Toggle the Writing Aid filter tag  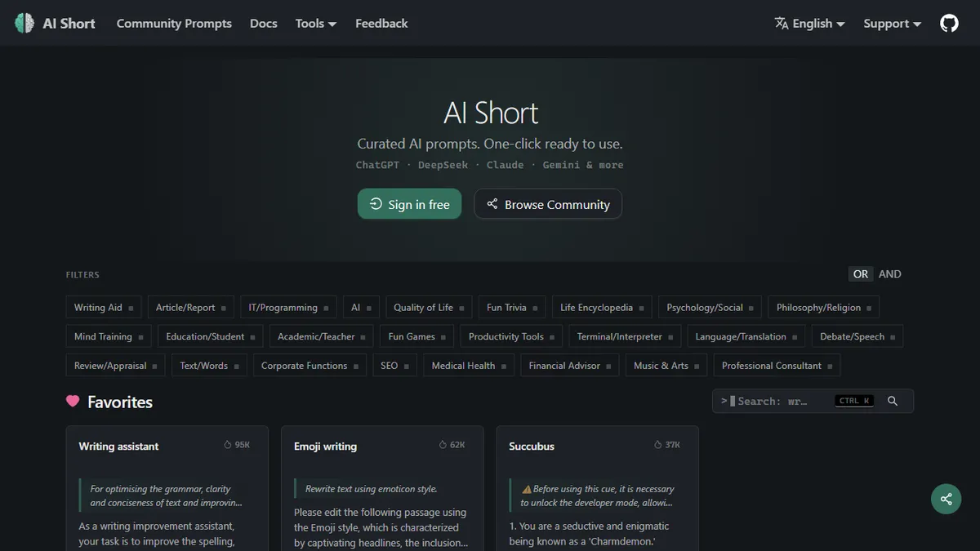coord(104,308)
